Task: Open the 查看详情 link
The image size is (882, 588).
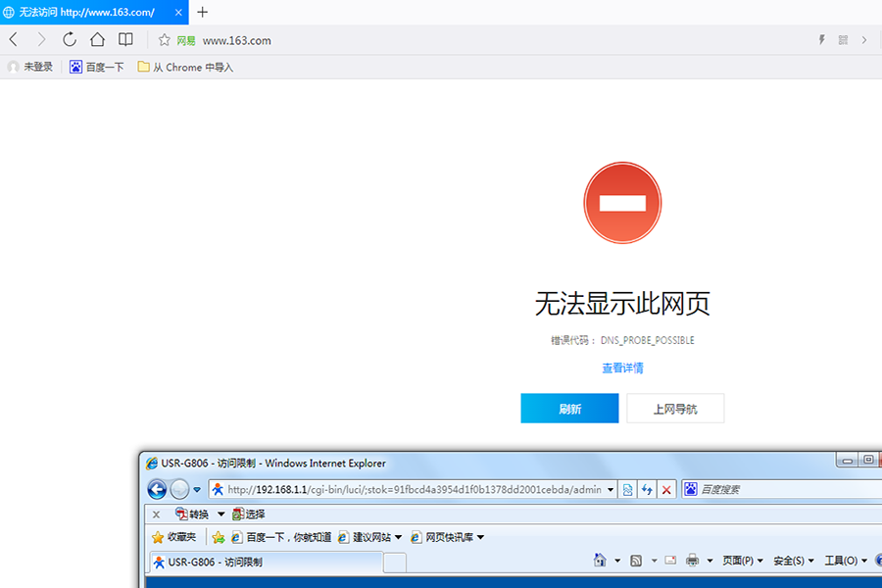Action: 622,368
